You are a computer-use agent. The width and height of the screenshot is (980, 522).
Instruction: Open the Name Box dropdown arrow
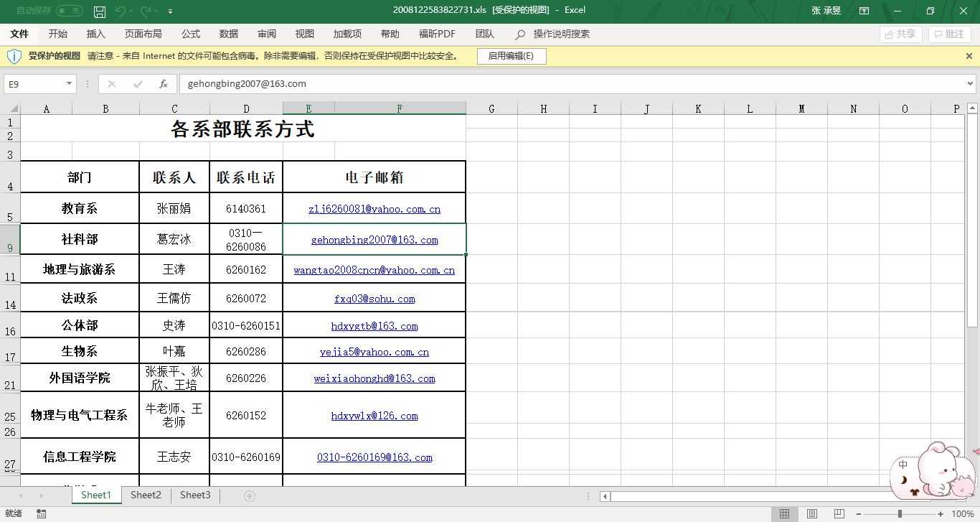click(69, 84)
